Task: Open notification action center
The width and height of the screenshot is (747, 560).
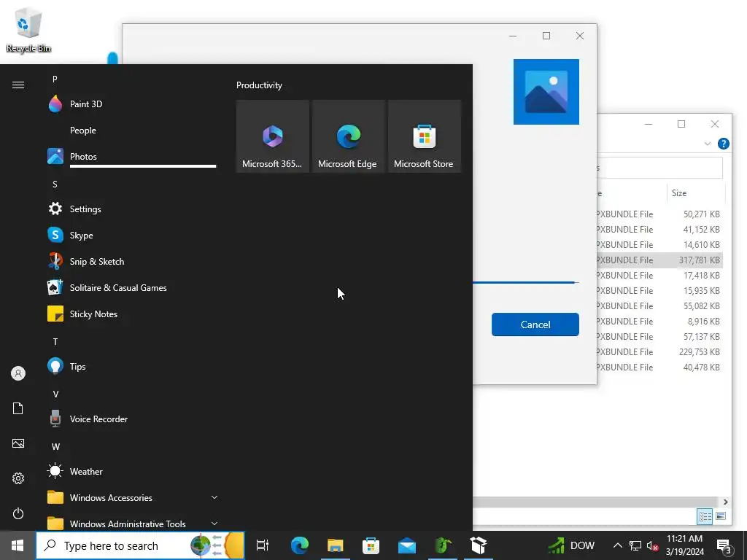Action: (724, 545)
